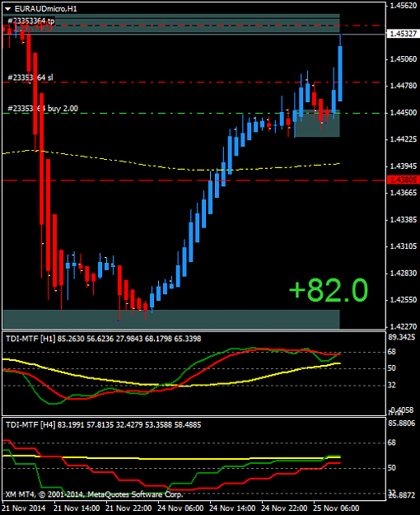Click price axis value 1.43385
The image size is (420, 515).
(x=404, y=219)
